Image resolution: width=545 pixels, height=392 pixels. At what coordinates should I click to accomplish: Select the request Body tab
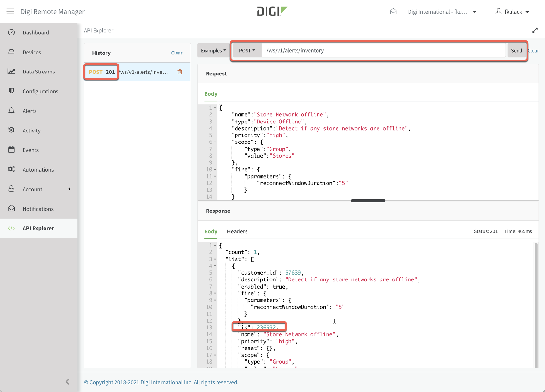(x=210, y=94)
